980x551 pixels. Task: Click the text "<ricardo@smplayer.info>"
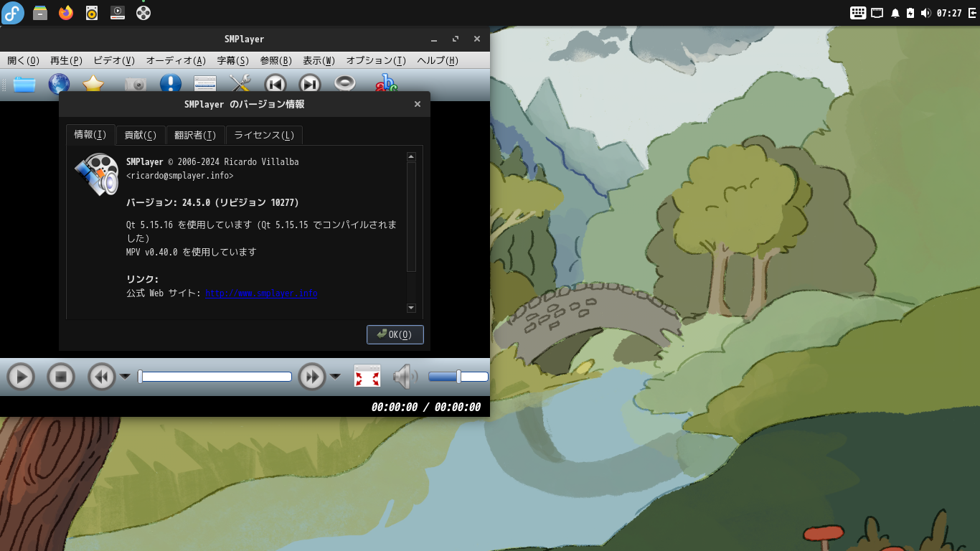point(180,175)
